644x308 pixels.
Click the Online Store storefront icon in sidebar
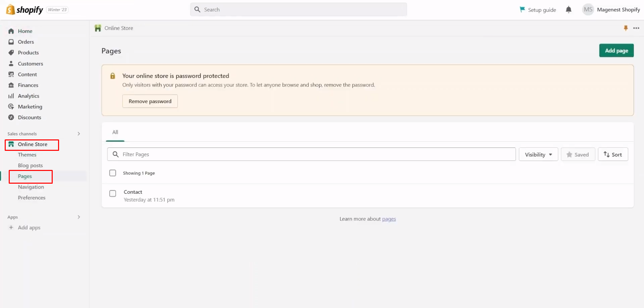point(11,144)
